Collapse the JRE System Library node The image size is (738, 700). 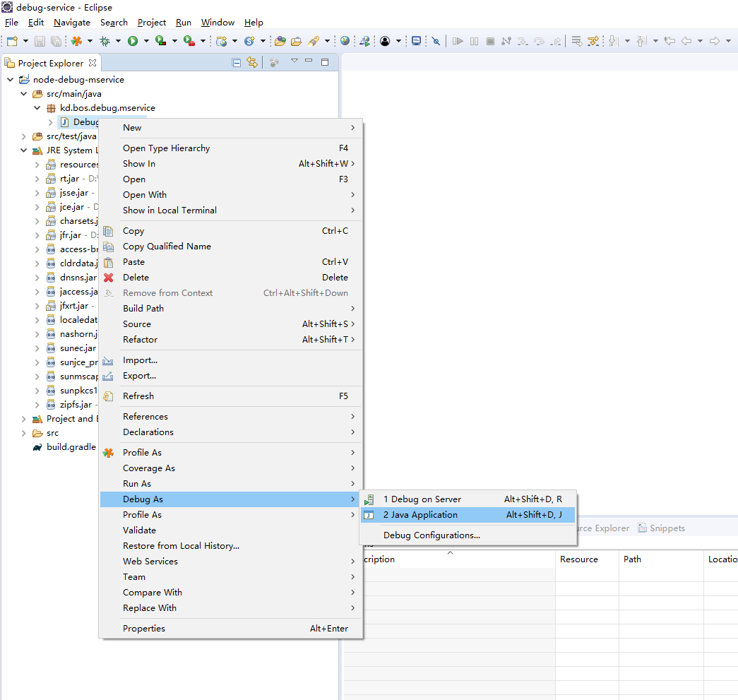point(23,150)
